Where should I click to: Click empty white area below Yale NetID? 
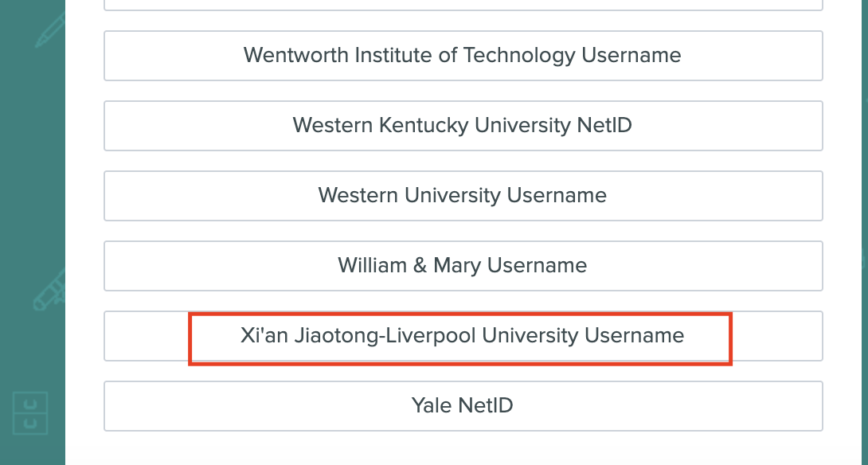click(x=463, y=448)
